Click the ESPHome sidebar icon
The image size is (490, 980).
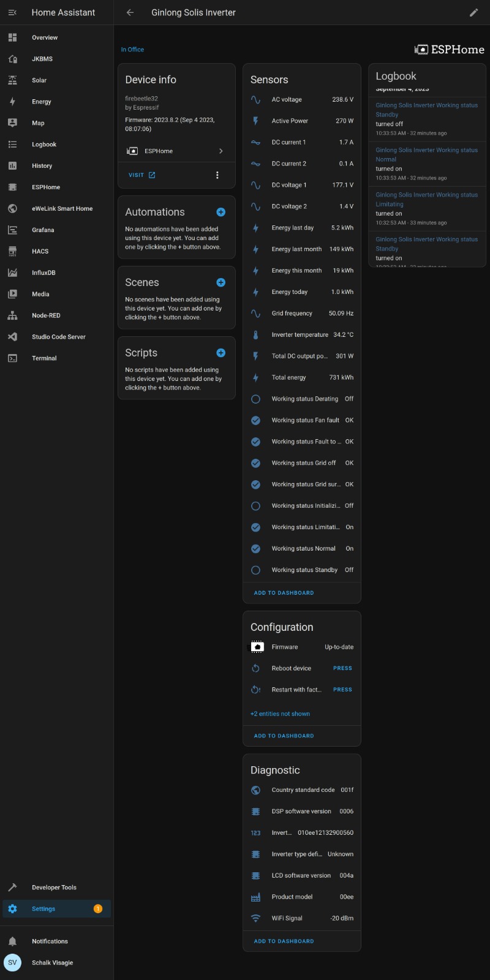pos(12,187)
